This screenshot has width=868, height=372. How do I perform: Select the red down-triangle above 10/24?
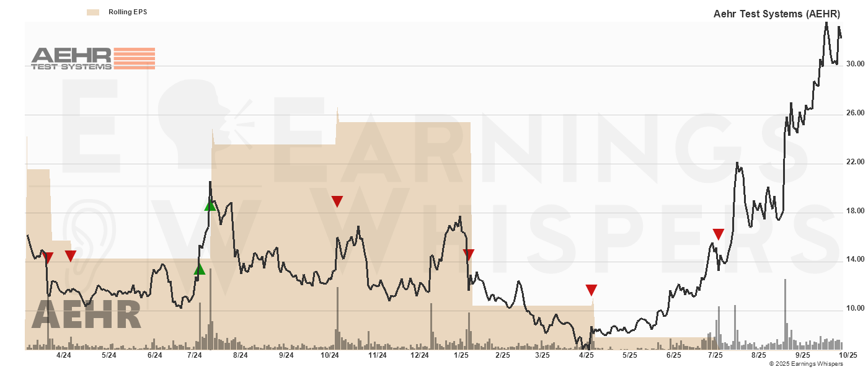[x=337, y=201]
